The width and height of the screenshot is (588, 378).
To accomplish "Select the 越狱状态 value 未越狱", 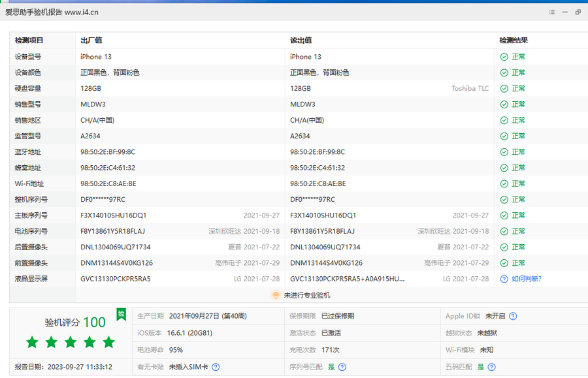I will click(x=487, y=333).
